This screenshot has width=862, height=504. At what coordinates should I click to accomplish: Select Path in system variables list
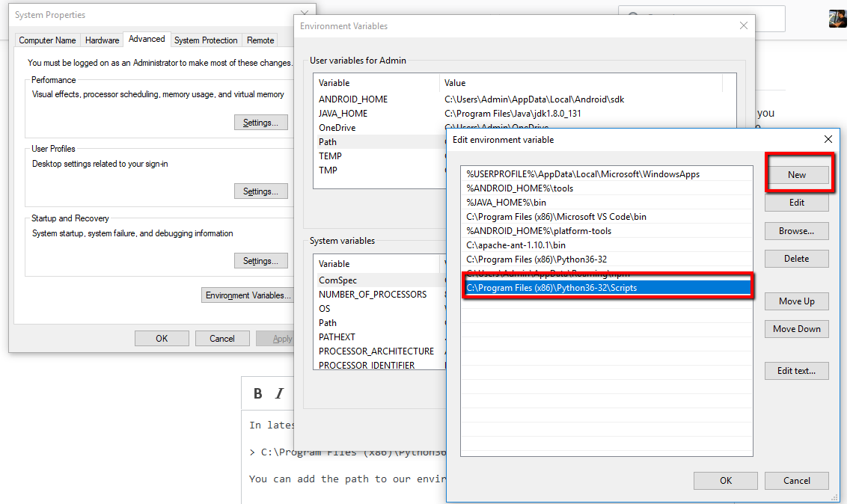tap(381, 323)
